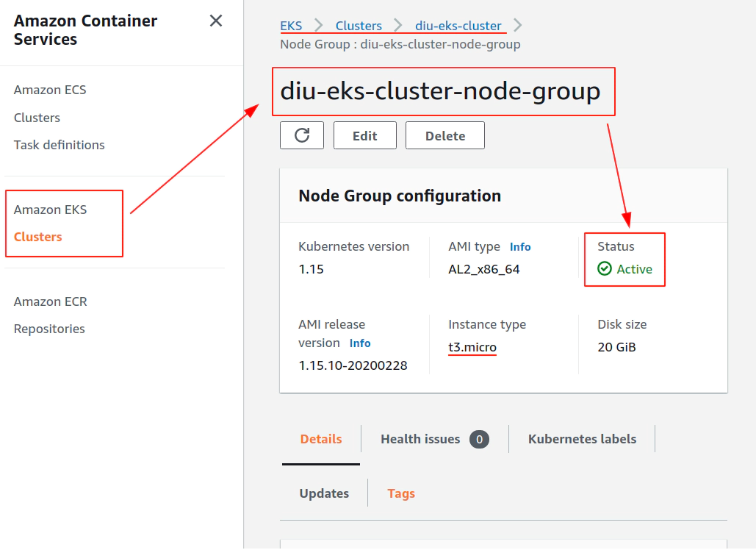Open the EKS breadcrumb link
This screenshot has width=756, height=550.
[x=291, y=26]
